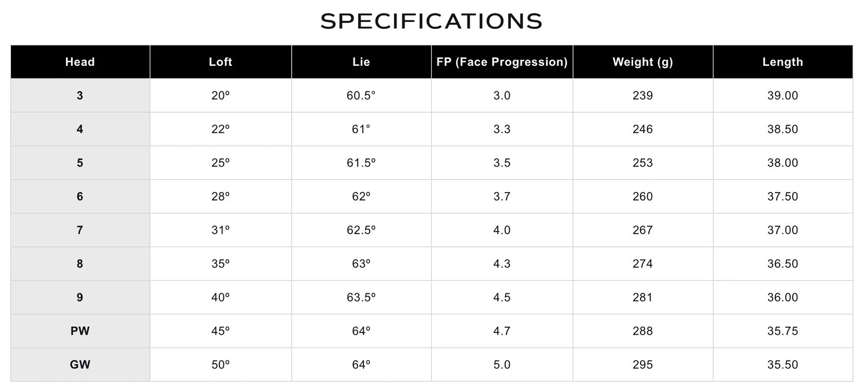868x392 pixels.
Task: Select the PW row head cell
Action: (80, 331)
